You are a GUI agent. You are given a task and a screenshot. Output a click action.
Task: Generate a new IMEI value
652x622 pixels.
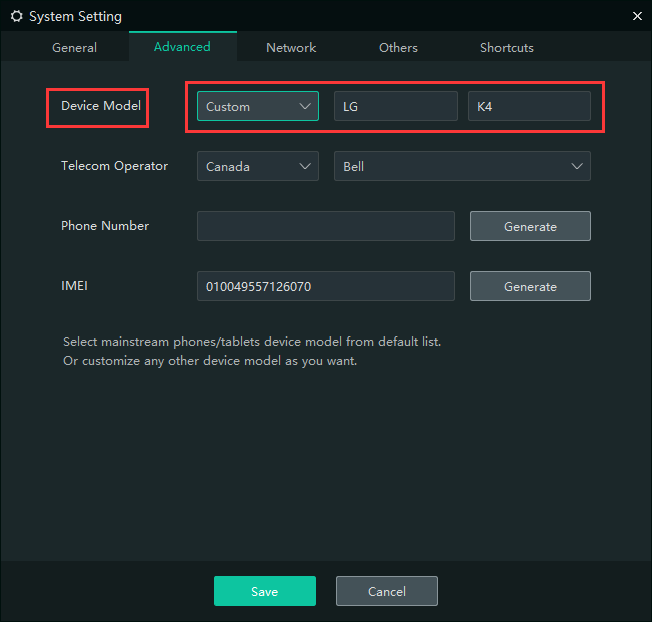[x=530, y=286]
